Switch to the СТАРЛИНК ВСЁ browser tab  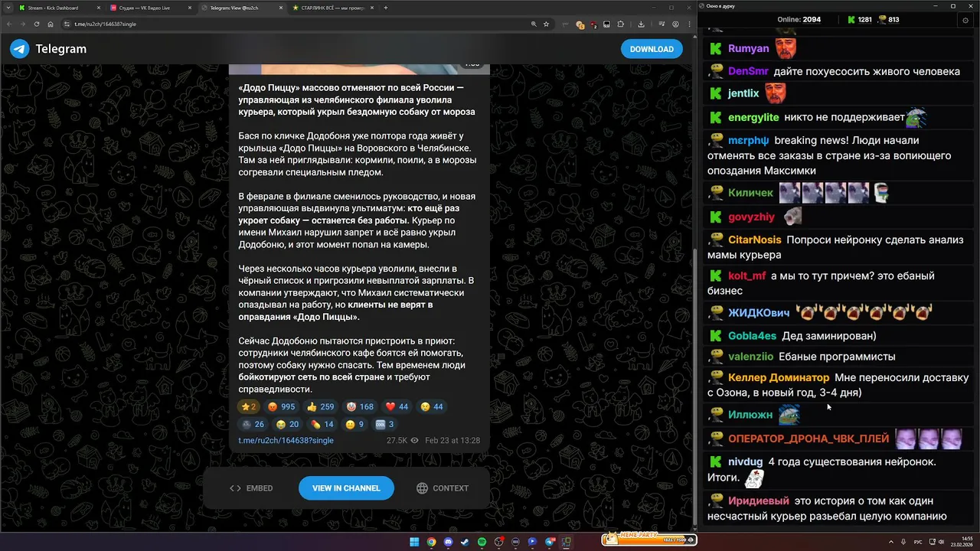pos(333,8)
